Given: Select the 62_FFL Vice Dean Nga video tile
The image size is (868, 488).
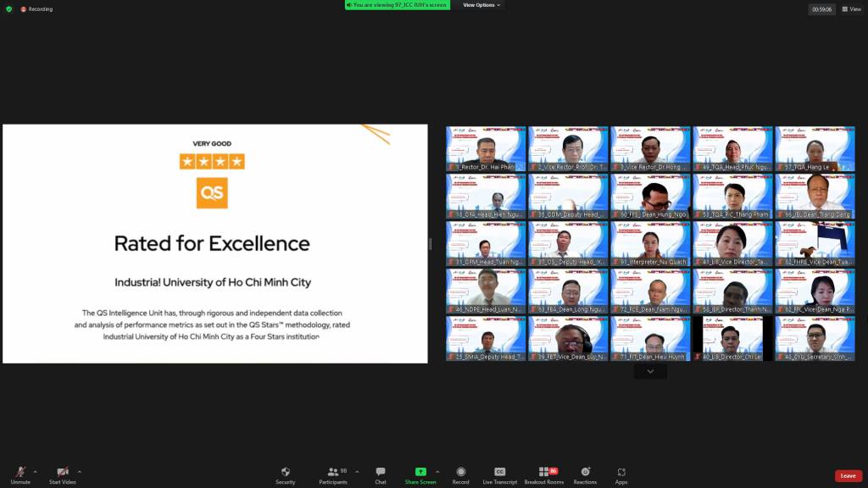Looking at the screenshot, I should [815, 291].
